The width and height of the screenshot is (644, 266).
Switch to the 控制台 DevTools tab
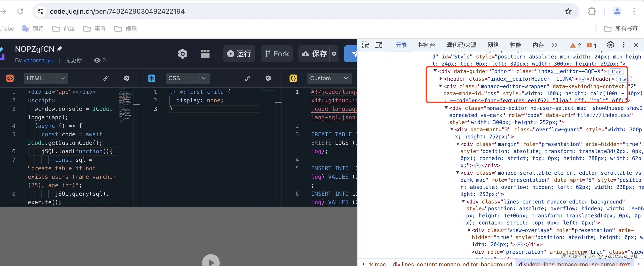[427, 45]
